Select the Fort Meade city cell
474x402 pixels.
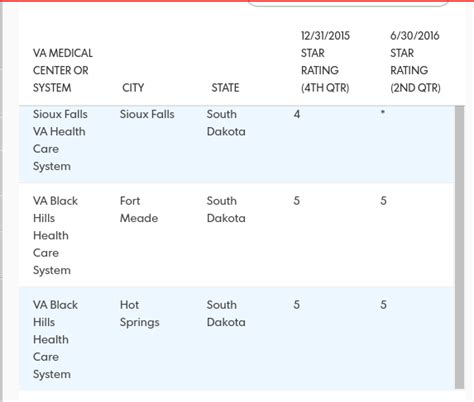point(139,209)
